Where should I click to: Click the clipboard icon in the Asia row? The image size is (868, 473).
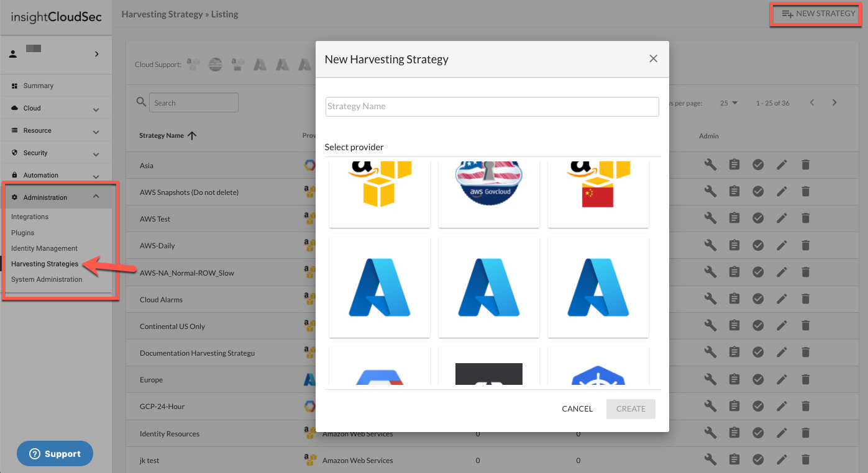click(x=734, y=164)
